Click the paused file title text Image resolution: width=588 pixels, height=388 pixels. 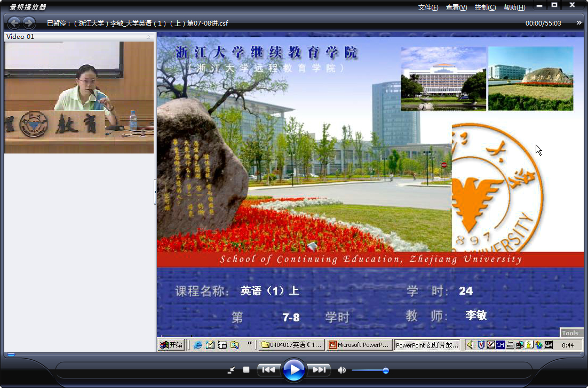[x=137, y=23]
